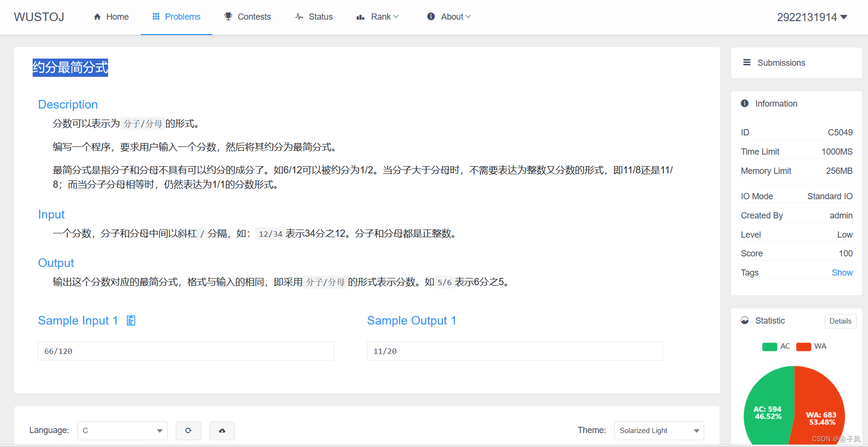The image size is (868, 447).
Task: Upload code file with cloud icon button
Action: point(222,431)
